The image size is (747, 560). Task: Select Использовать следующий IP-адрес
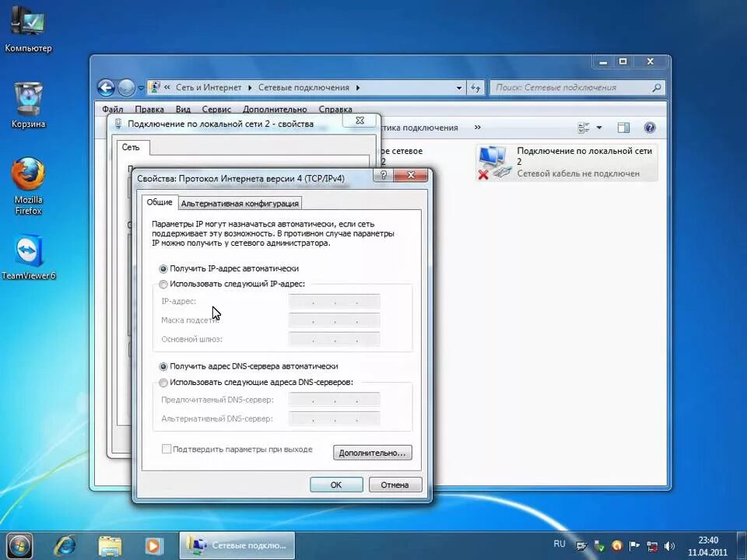pyautogui.click(x=163, y=284)
